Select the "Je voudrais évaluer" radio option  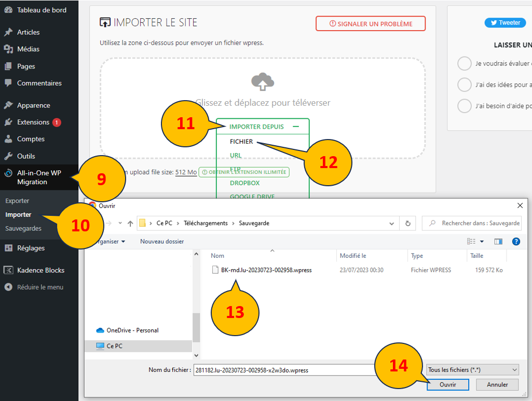click(465, 63)
